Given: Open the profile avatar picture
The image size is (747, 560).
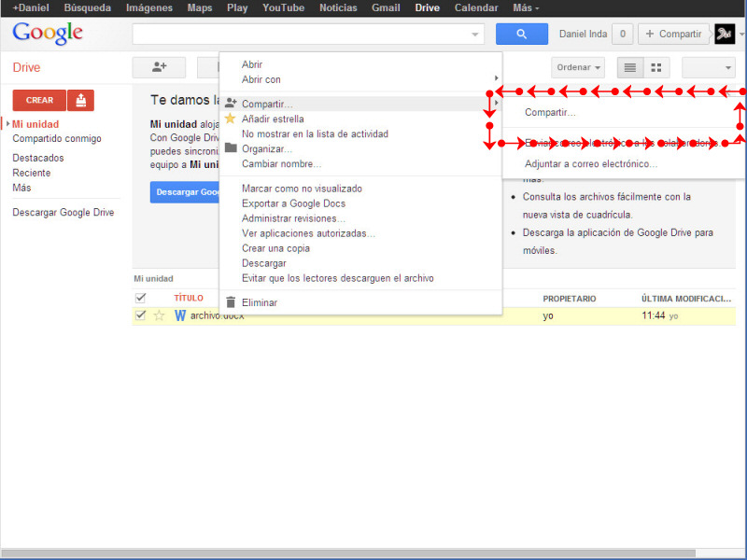Looking at the screenshot, I should point(725,34).
